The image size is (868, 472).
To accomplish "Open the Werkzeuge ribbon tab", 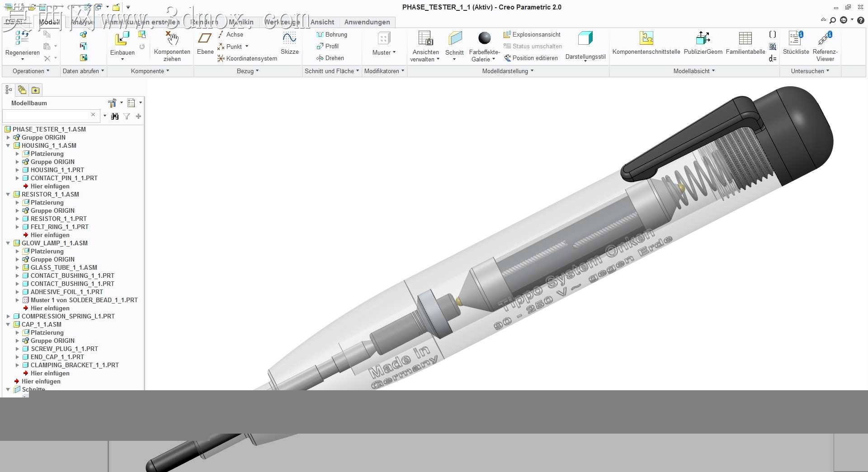I will (282, 22).
